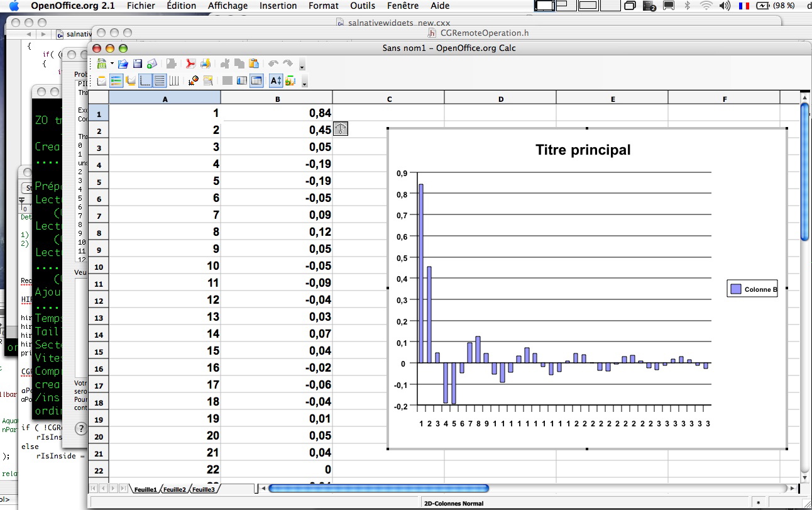Click the Redo arrow icon
The height and width of the screenshot is (510, 812).
288,64
